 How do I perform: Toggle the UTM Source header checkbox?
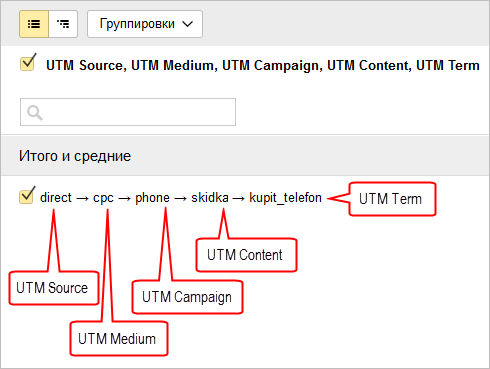(28, 62)
